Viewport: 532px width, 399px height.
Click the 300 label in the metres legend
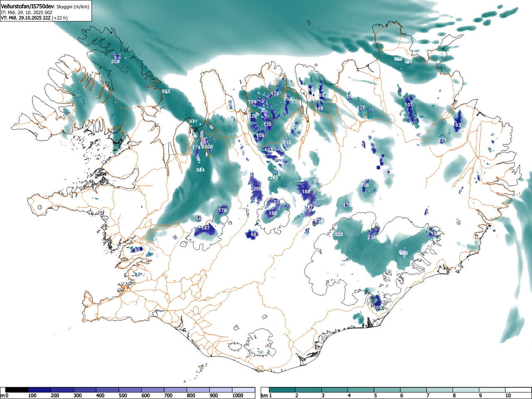[x=78, y=396]
